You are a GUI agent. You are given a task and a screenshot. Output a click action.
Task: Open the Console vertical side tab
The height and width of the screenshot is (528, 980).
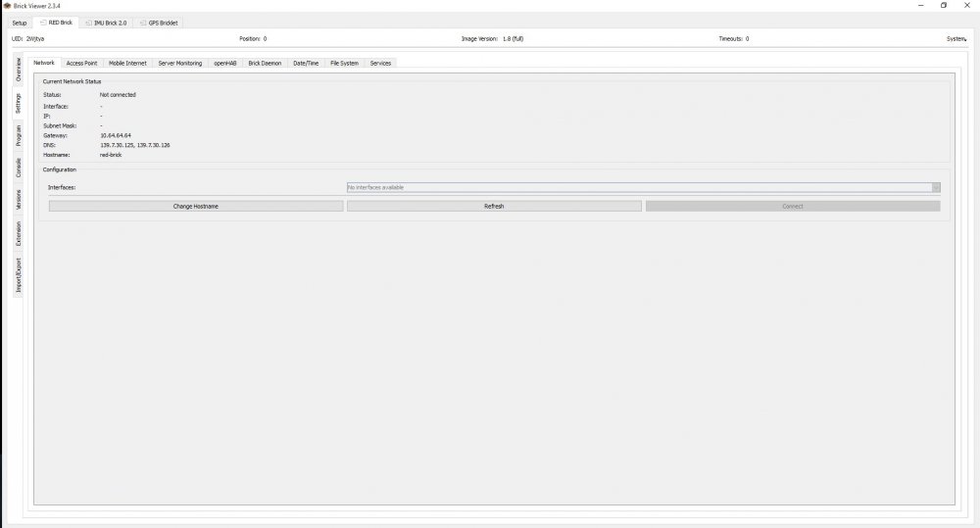(x=19, y=168)
